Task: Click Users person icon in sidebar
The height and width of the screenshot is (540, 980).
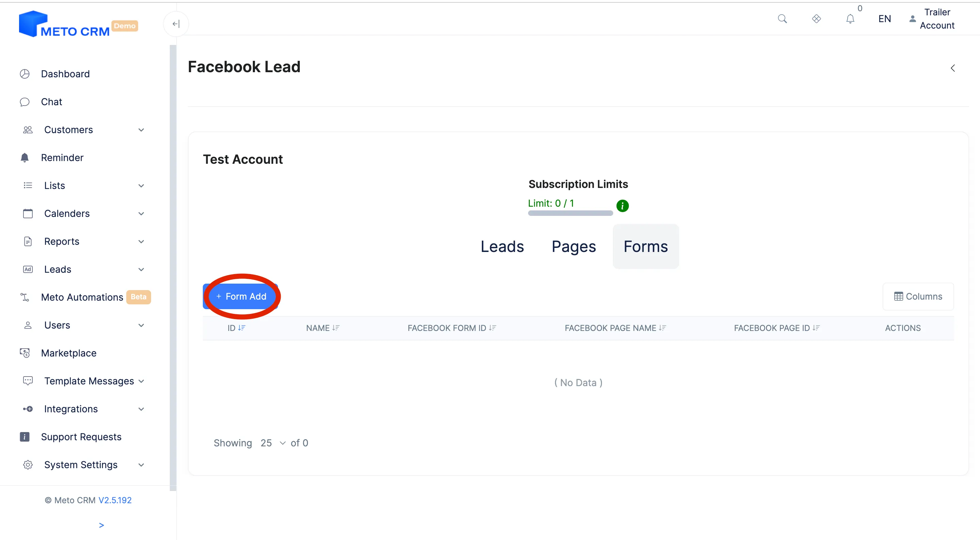Action: [28, 325]
